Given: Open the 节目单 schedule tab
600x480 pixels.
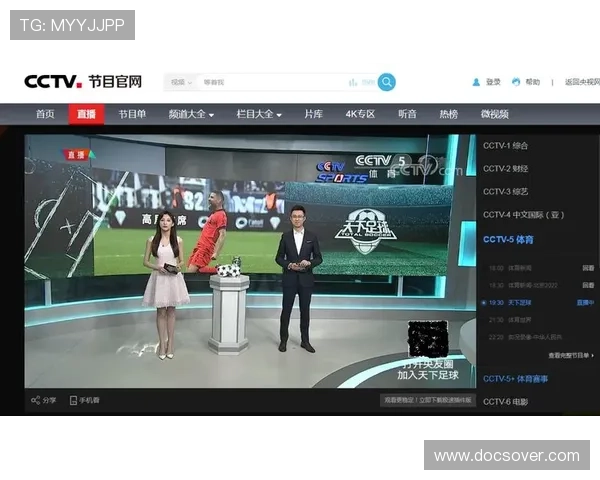Looking at the screenshot, I should pyautogui.click(x=132, y=114).
